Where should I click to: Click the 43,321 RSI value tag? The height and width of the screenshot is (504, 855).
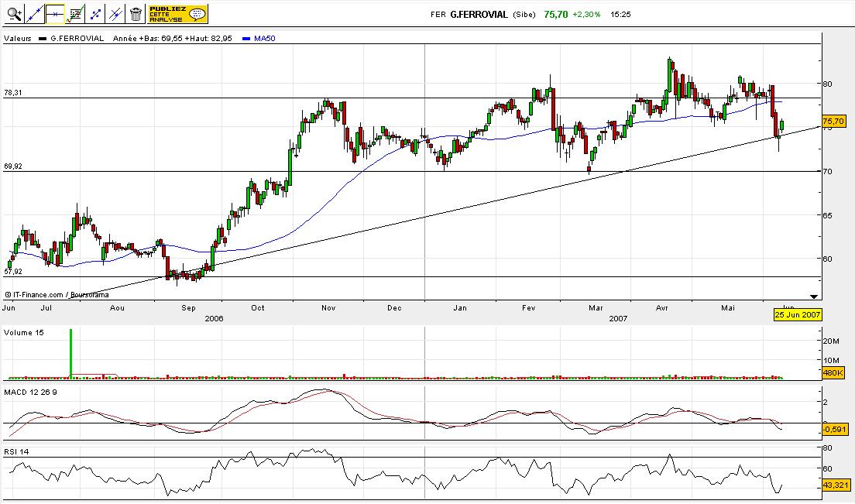tap(836, 485)
